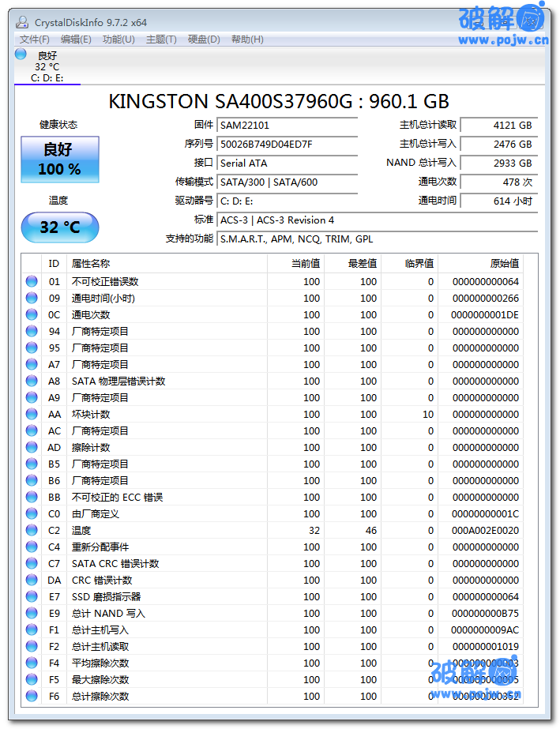Select the C: D: E: disk tab

tap(47, 66)
